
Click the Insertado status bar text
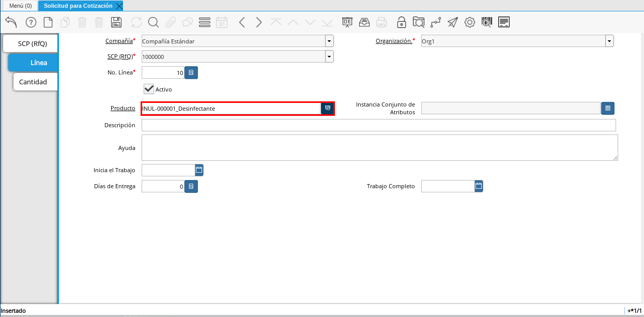13,311
